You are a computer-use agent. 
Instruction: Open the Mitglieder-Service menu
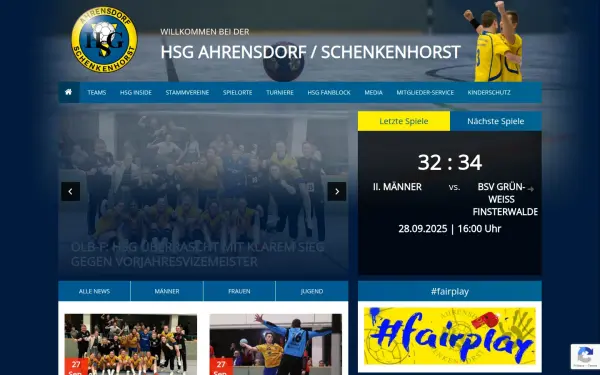(x=425, y=93)
